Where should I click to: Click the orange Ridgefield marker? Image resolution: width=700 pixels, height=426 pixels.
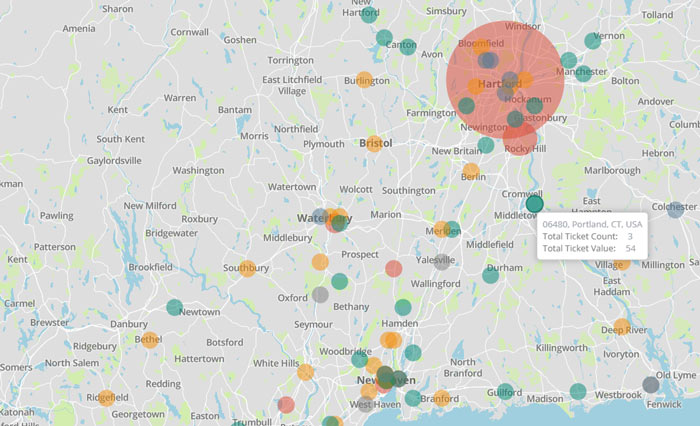click(x=106, y=397)
